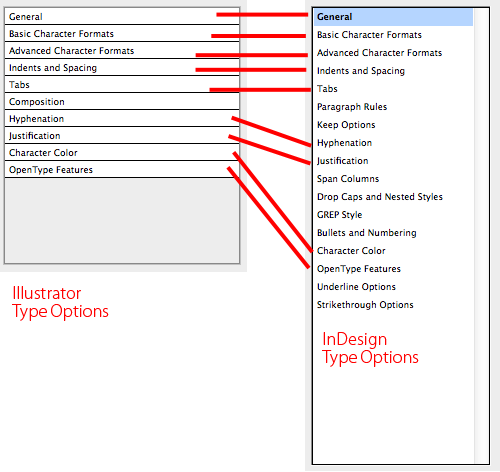Open Basic Character Formats in Illustrator list

pyautogui.click(x=122, y=33)
